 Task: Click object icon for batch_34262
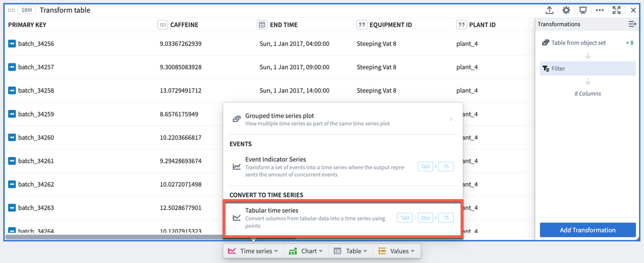[x=12, y=184]
